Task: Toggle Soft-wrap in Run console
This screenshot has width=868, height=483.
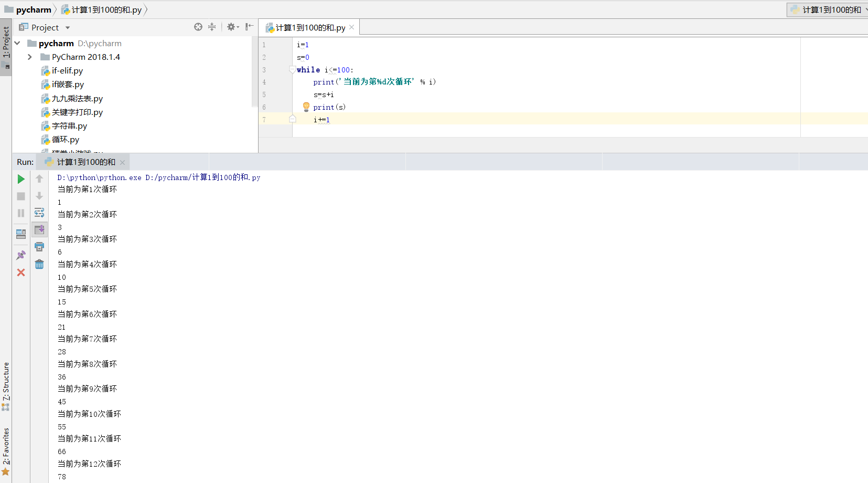Action: [x=39, y=213]
